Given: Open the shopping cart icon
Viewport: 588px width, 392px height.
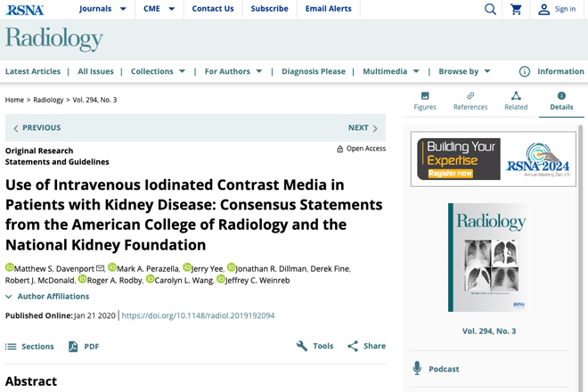Looking at the screenshot, I should coord(517,10).
